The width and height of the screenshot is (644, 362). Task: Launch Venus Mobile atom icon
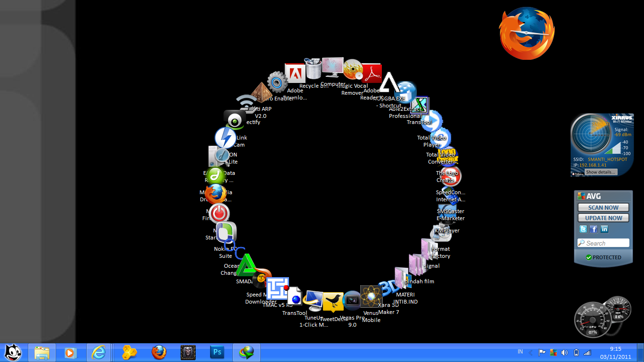coord(372,296)
